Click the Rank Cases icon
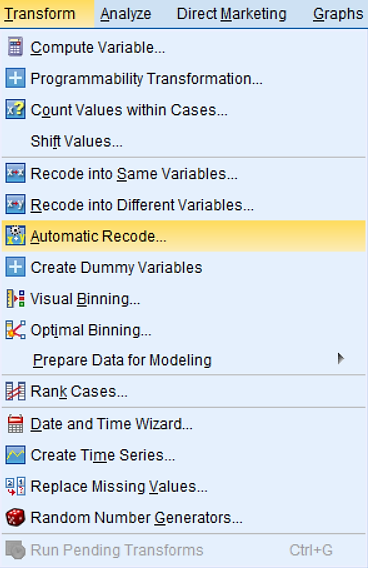Image resolution: width=368 pixels, height=568 pixels. point(15,391)
